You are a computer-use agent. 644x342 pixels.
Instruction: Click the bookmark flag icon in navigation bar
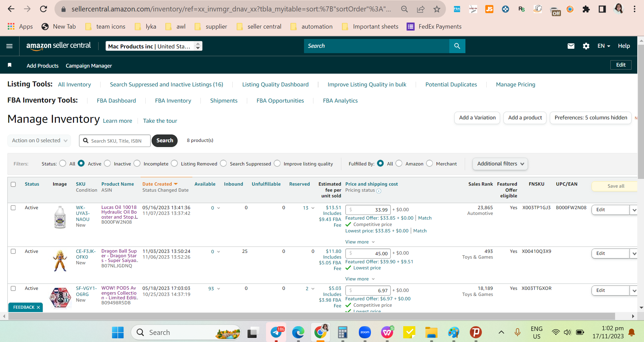click(x=10, y=65)
